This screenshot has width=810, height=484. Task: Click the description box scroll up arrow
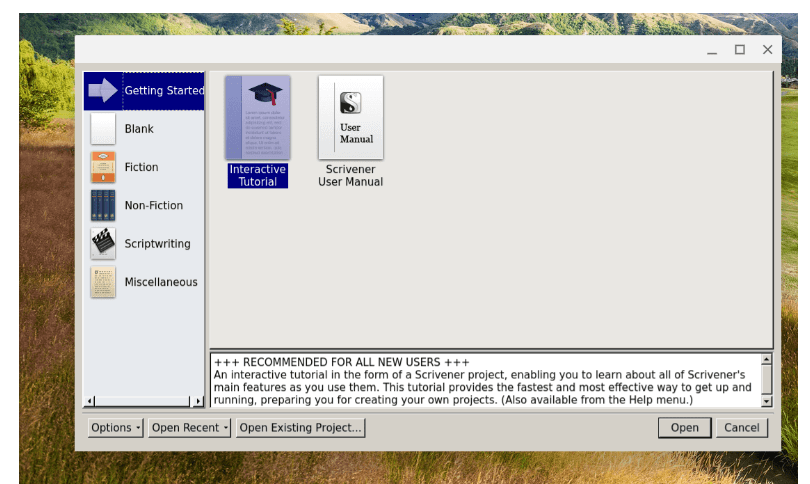[767, 359]
